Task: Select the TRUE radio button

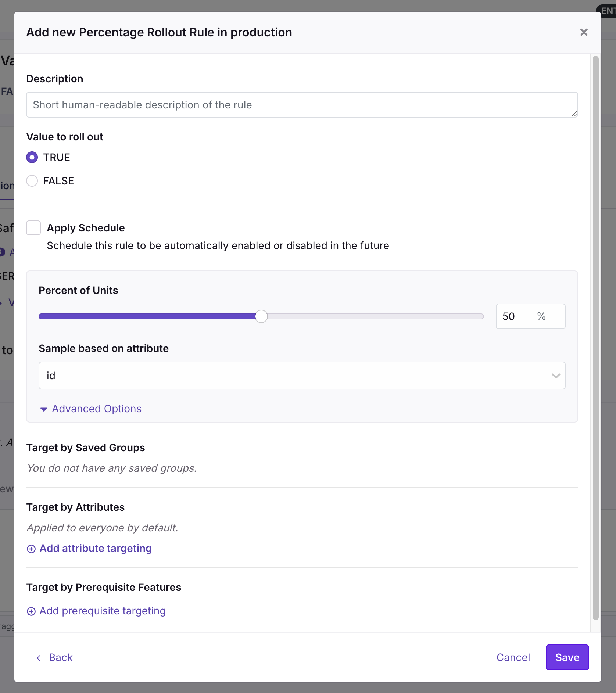Action: [32, 157]
